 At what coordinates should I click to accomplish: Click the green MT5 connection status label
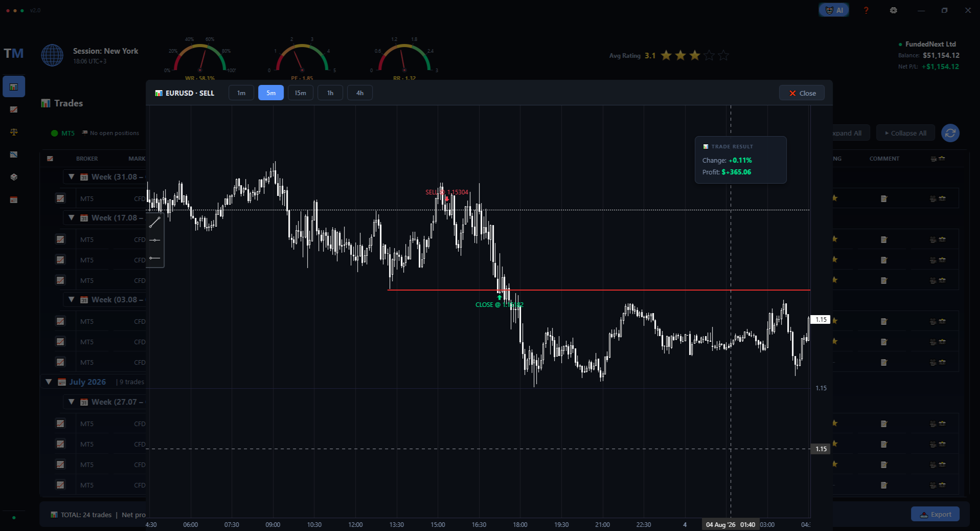click(x=68, y=133)
